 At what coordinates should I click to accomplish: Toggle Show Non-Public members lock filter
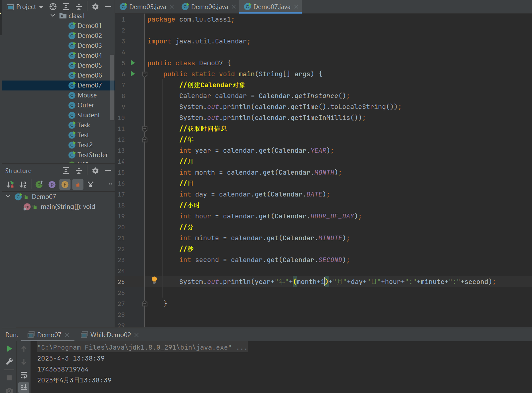click(78, 184)
